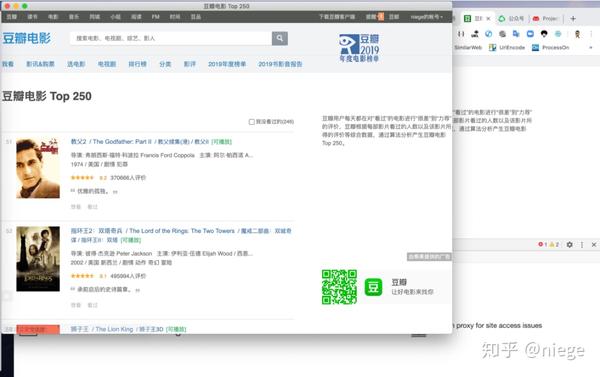Viewport: 600px width, 377px height.
Task: Click the DevTools settings gear icon
Action: pyautogui.click(x=569, y=244)
